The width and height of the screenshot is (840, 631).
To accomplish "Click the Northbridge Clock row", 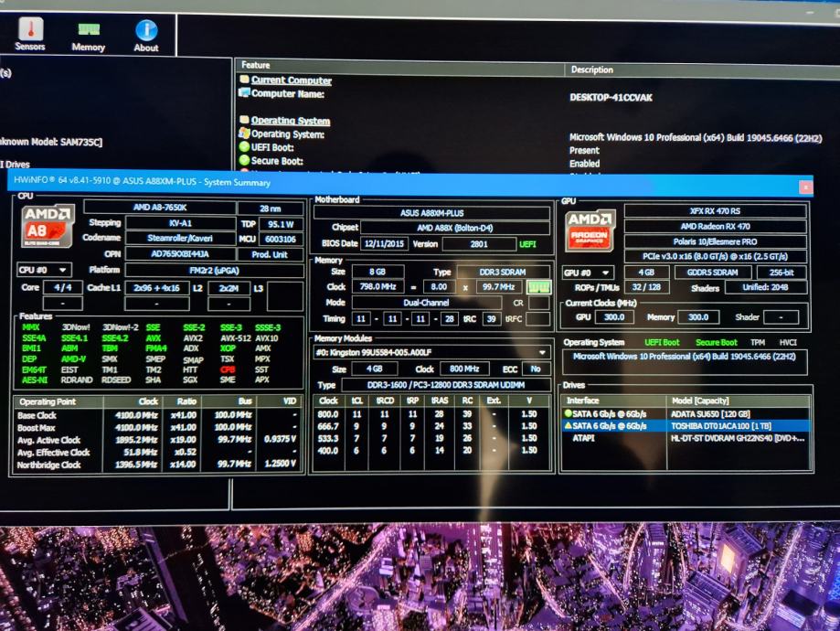I will (x=157, y=465).
